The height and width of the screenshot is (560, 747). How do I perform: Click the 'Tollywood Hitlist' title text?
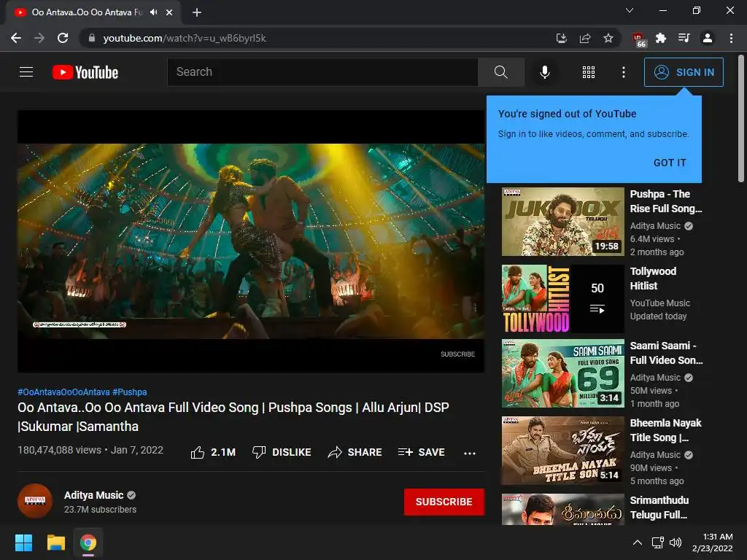(x=653, y=279)
